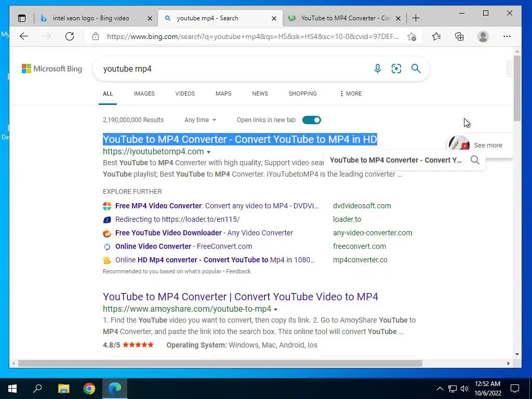Switch to the SHOPPING tab

pyautogui.click(x=303, y=94)
